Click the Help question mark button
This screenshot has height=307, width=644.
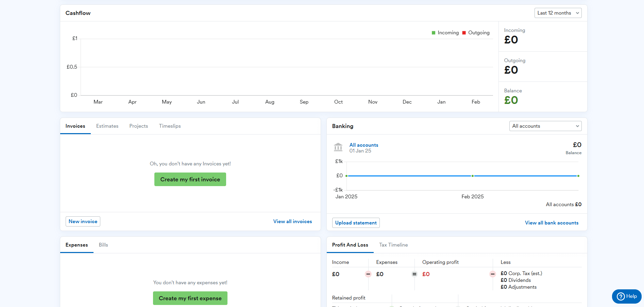[626, 296]
